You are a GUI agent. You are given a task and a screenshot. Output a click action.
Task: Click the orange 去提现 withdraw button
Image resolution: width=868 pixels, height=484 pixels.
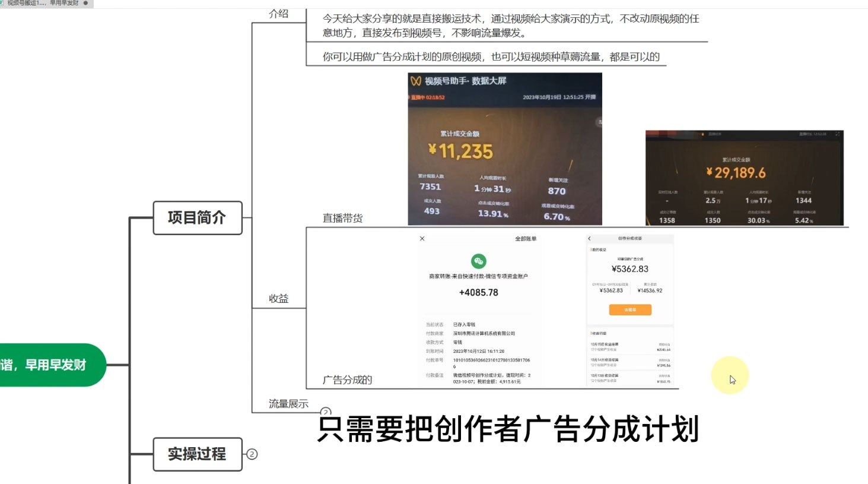point(630,309)
